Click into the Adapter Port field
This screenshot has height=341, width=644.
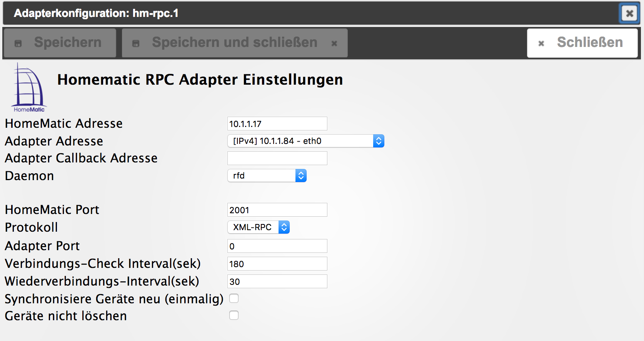(277, 246)
